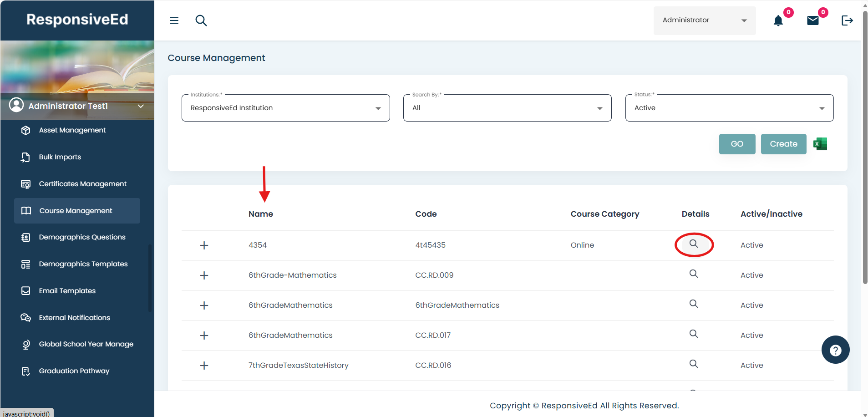The image size is (868, 417).
Task: Open the Institutions dropdown
Action: 285,108
